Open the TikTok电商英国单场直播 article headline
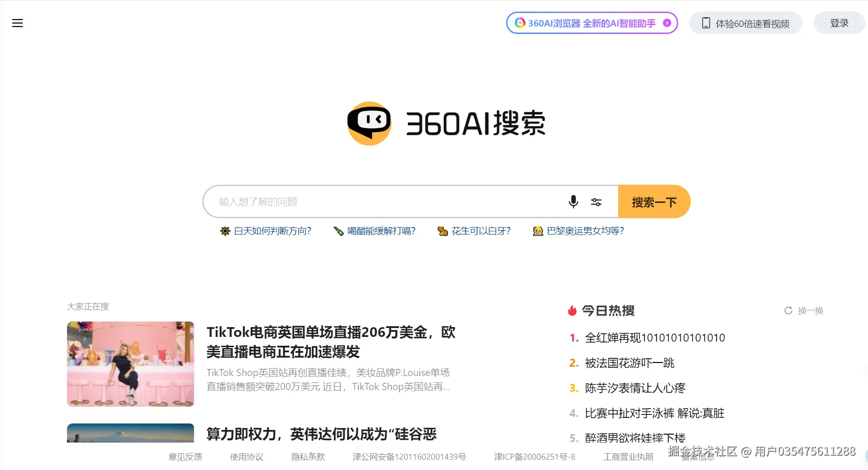The height and width of the screenshot is (470, 868). coord(331,342)
